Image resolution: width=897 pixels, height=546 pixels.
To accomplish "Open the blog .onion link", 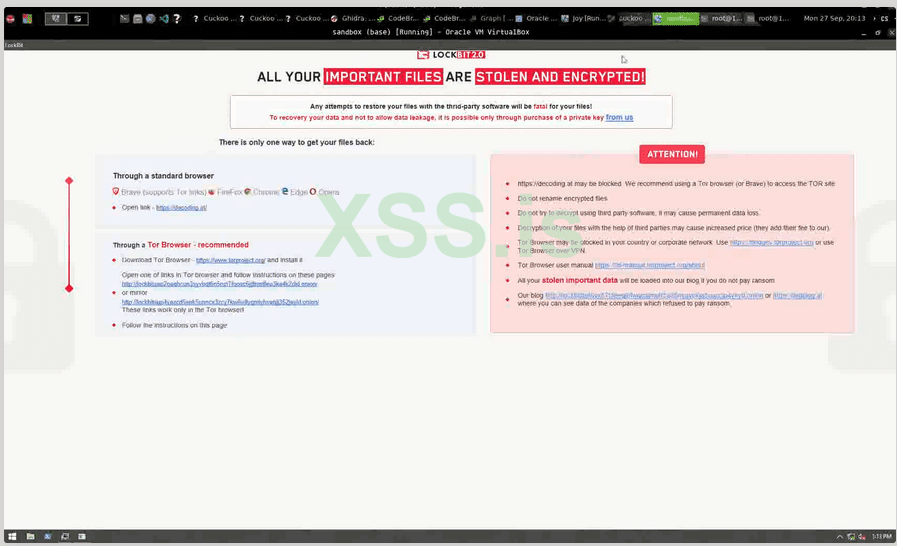I will [x=654, y=296].
